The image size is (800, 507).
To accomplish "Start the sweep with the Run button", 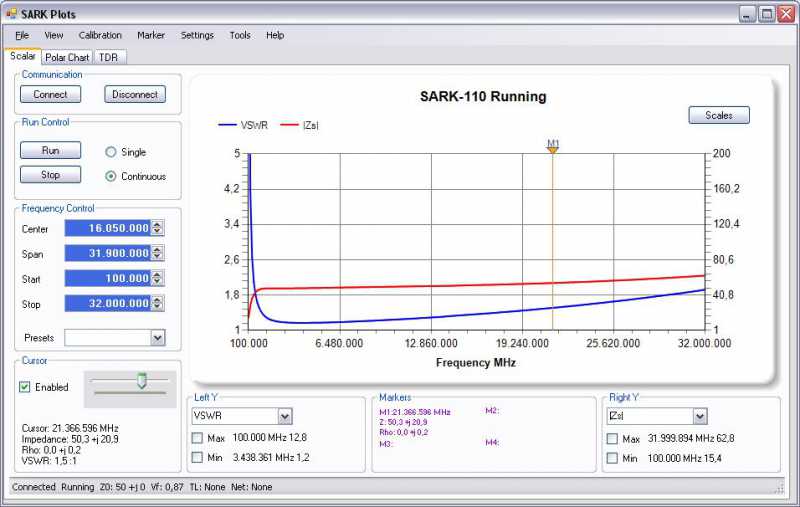I will click(51, 150).
